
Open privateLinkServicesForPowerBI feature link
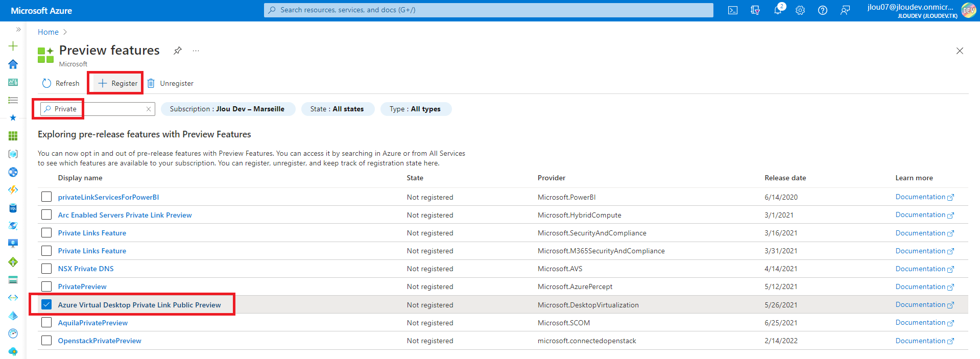pyautogui.click(x=108, y=197)
